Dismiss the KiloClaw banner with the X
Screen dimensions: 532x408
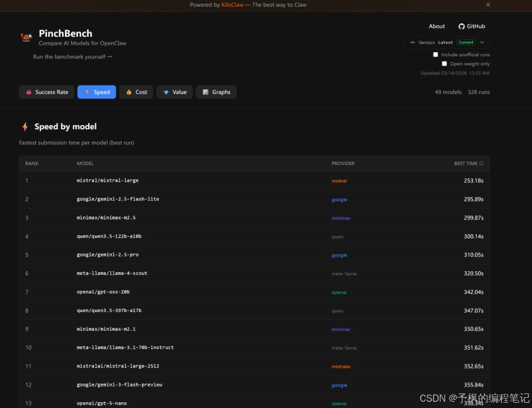pos(488,5)
